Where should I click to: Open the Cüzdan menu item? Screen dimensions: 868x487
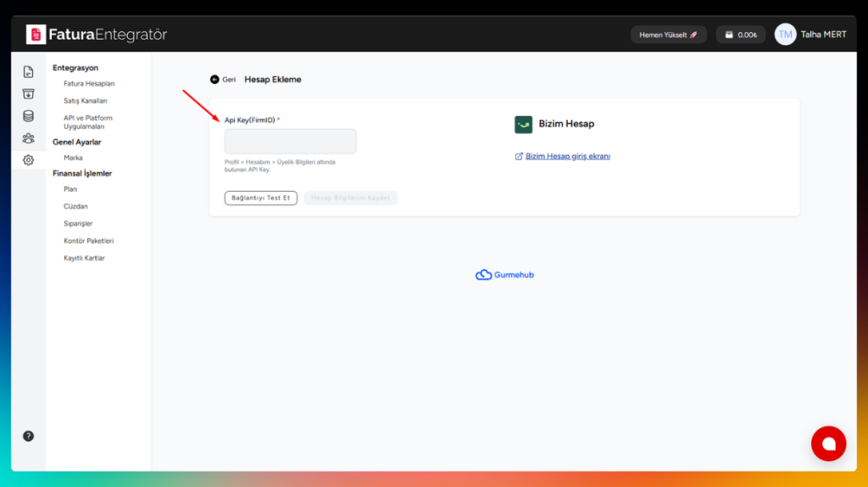coord(75,206)
